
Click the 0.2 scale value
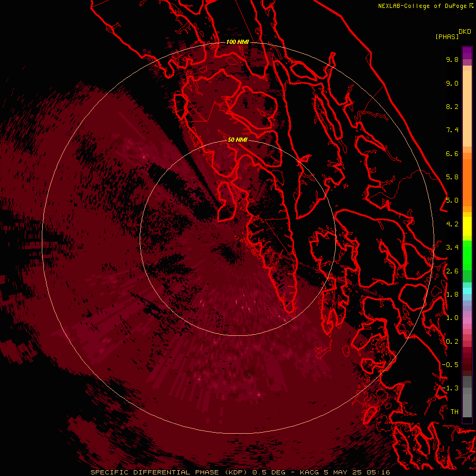[452, 342]
